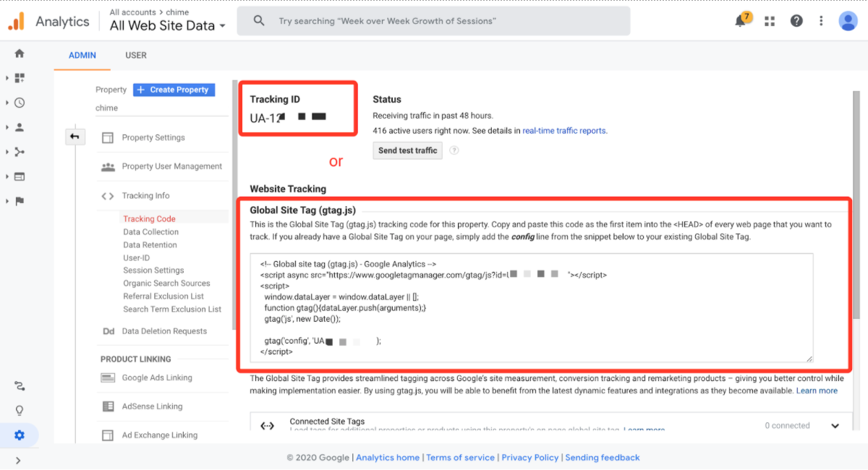Expand the Connected Site Tags section
Image resolution: width=868 pixels, height=470 pixels.
(835, 426)
